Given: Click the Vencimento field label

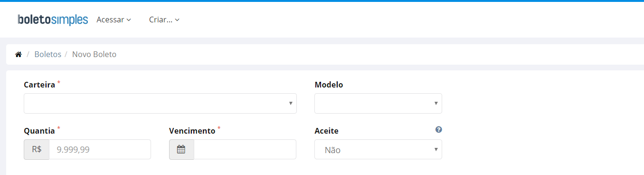Looking at the screenshot, I should [x=192, y=131].
